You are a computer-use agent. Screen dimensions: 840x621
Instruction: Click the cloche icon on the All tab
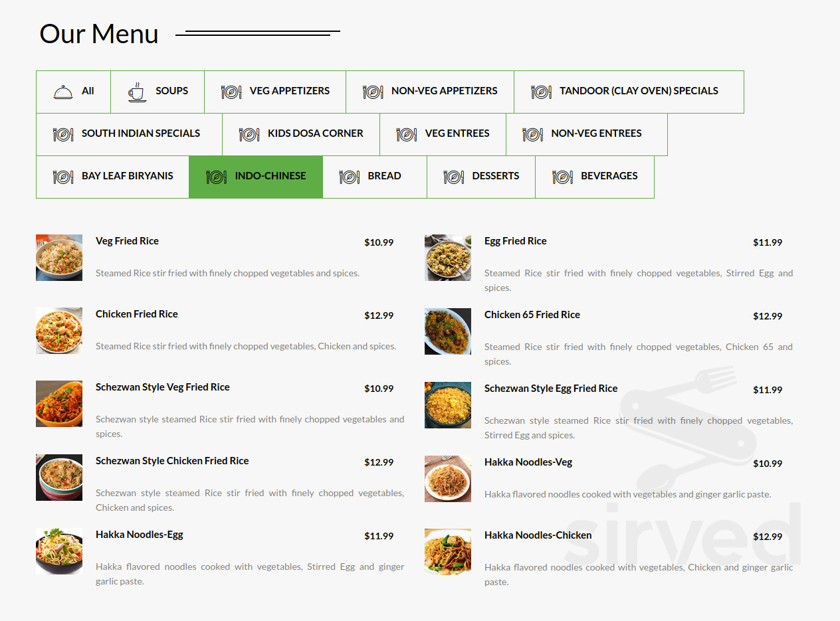pos(61,91)
